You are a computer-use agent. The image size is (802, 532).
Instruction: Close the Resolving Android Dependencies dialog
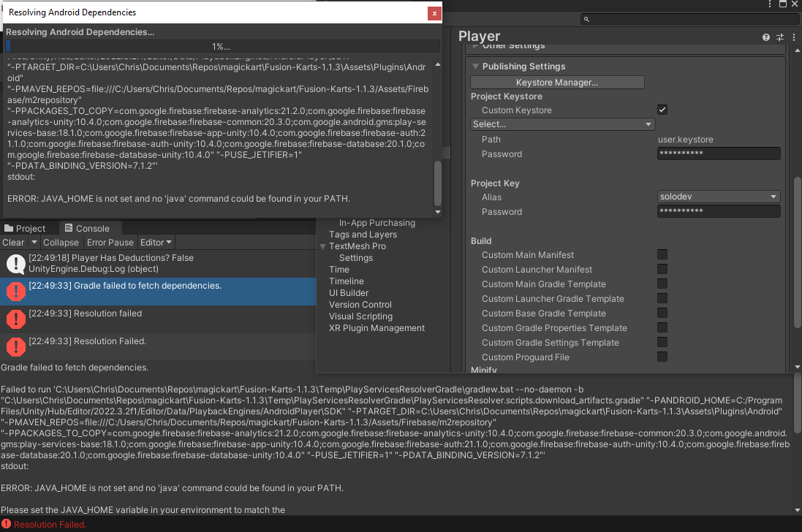tap(434, 13)
